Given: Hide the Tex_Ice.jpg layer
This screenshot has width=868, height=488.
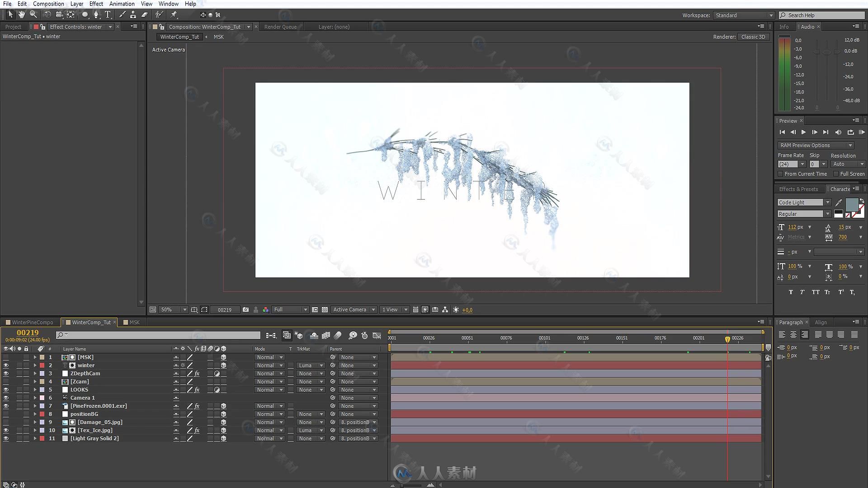Looking at the screenshot, I should pyautogui.click(x=6, y=431).
